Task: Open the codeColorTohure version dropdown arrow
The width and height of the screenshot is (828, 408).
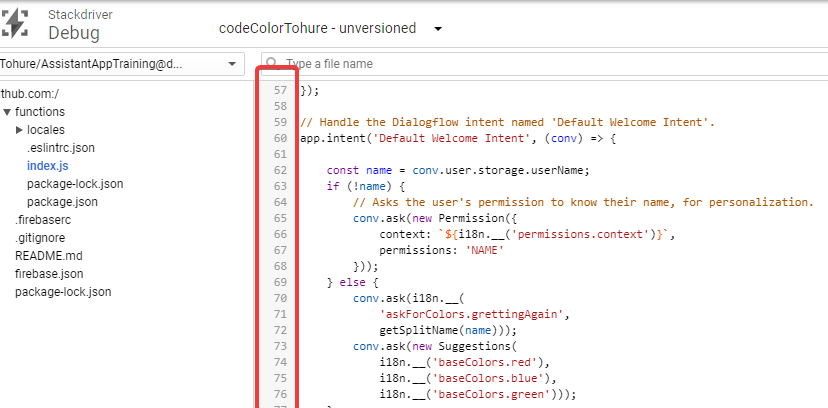Action: click(x=438, y=29)
